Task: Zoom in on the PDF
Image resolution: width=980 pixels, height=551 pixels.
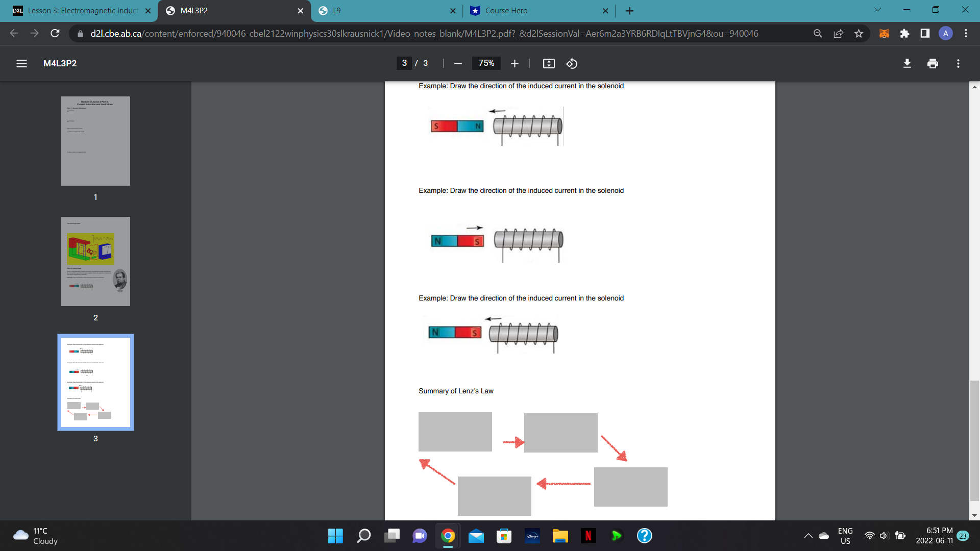Action: click(514, 63)
